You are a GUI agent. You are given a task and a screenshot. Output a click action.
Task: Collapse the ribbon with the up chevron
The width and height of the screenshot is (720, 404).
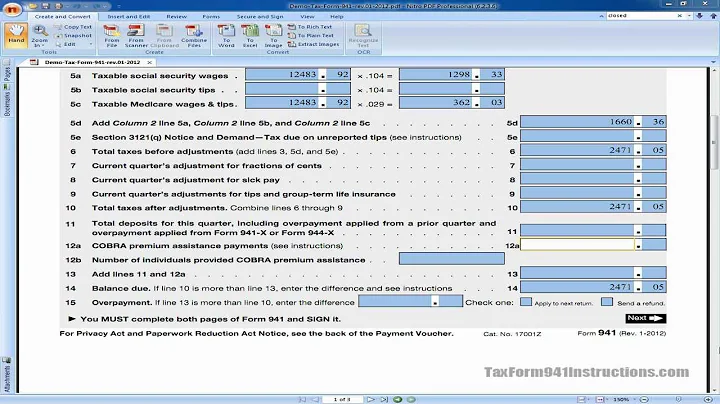(x=601, y=16)
